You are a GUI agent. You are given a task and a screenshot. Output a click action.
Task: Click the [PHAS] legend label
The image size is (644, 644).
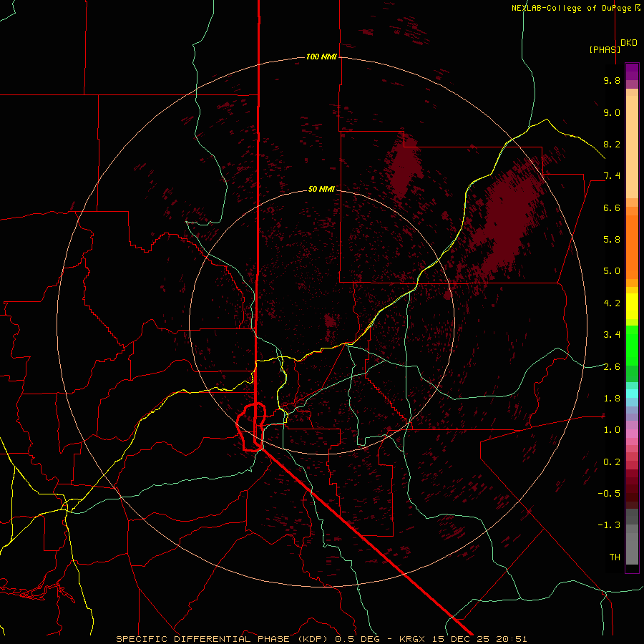[x=605, y=49]
